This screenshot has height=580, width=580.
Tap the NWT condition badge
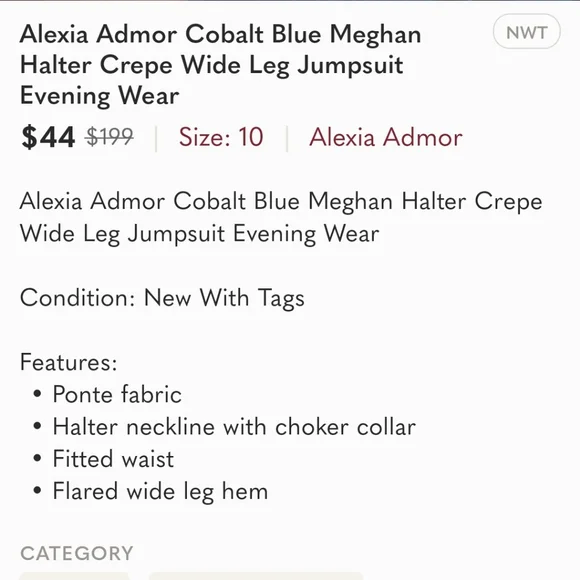coord(526,31)
